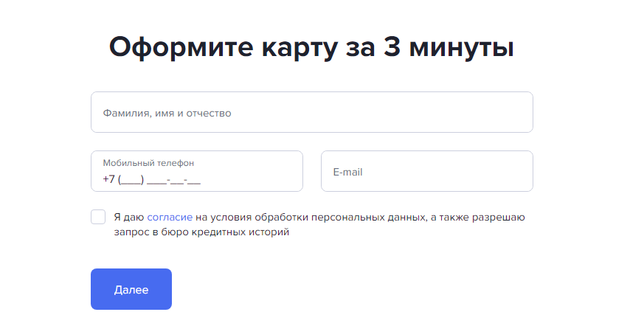
Task: Click the blue Далее button
Action: (131, 289)
